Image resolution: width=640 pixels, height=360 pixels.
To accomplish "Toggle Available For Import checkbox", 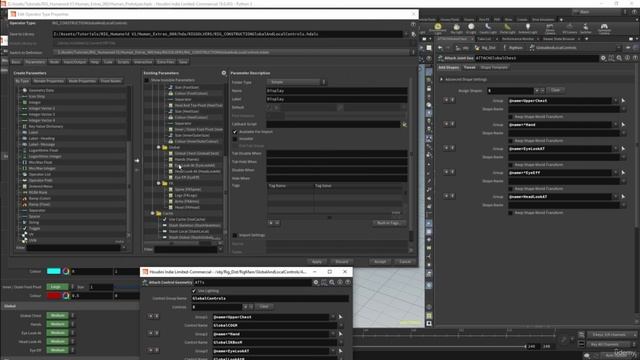I will pos(235,132).
